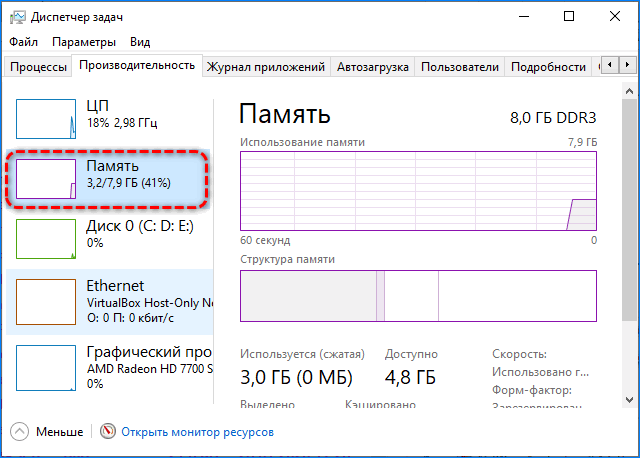Open Открыть монитор ресурсов link
The image size is (640, 458).
[198, 432]
